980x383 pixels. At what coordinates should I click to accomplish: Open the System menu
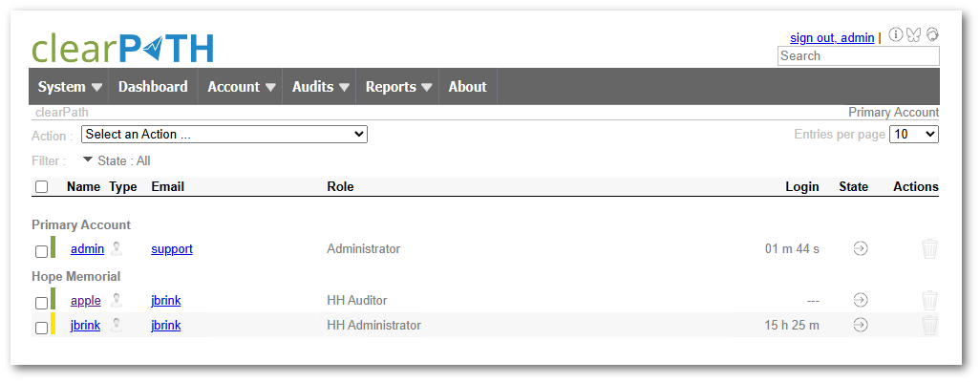pos(69,87)
